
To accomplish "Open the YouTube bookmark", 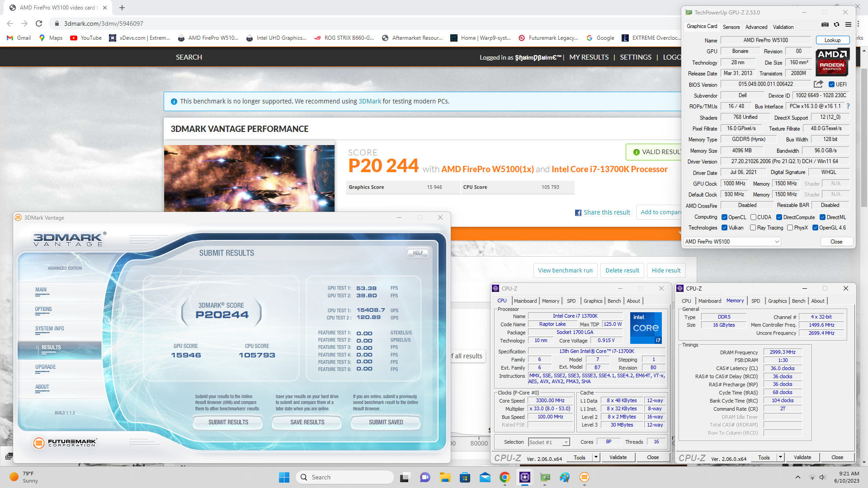I will (86, 38).
